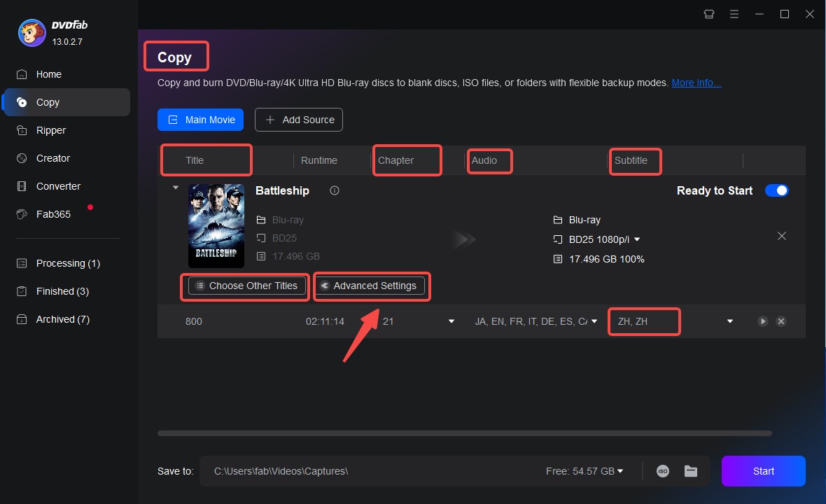The image size is (826, 504).
Task: Expand the audio tracks dropdown
Action: tap(594, 321)
